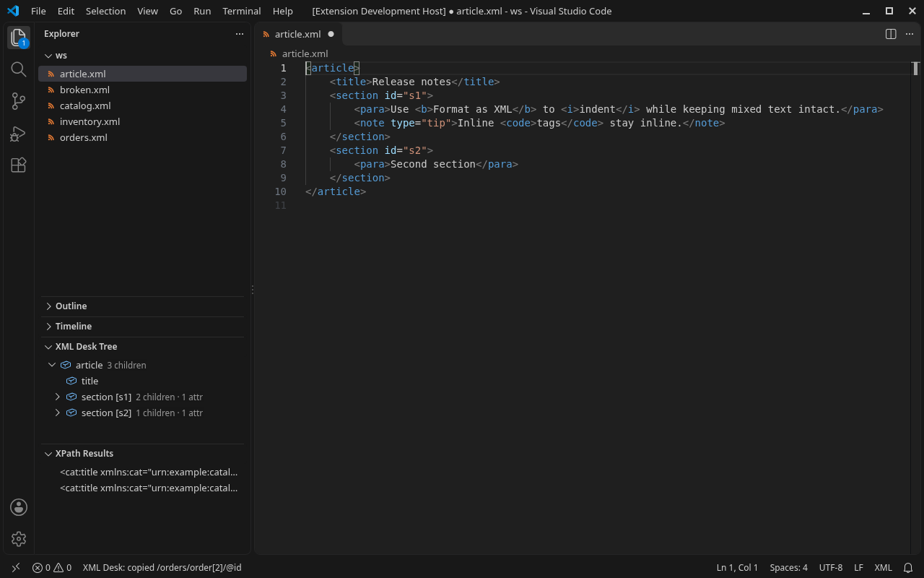Screen dimensions: 924x578
Task: Open editor more actions menu
Action: click(x=910, y=34)
